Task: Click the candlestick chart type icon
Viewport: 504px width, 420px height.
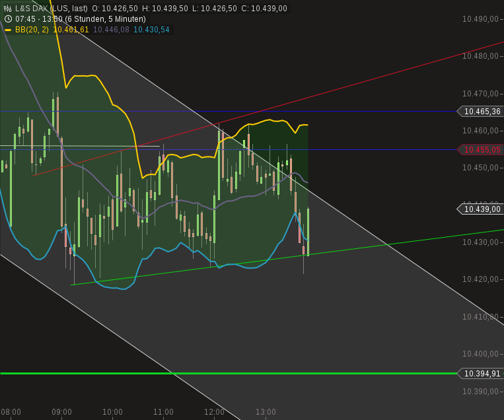Action: (8, 9)
